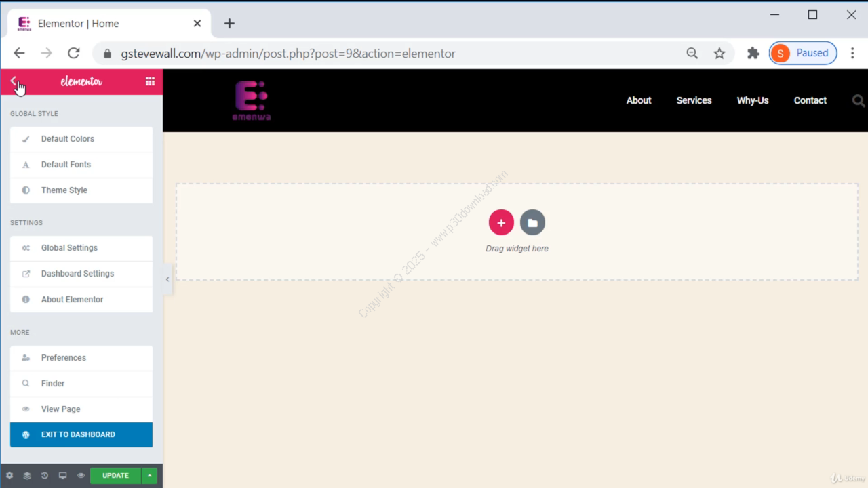868x488 pixels.
Task: Click the SETTINGS section heading
Action: click(26, 223)
